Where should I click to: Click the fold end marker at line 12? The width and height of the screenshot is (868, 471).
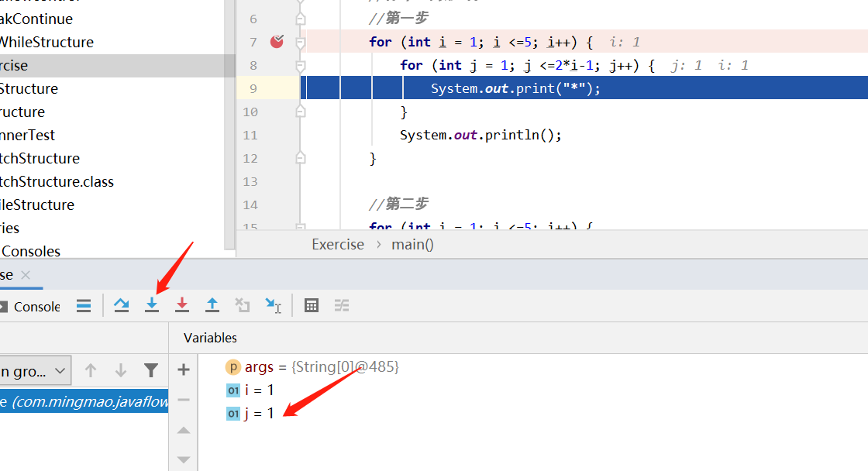tap(300, 158)
